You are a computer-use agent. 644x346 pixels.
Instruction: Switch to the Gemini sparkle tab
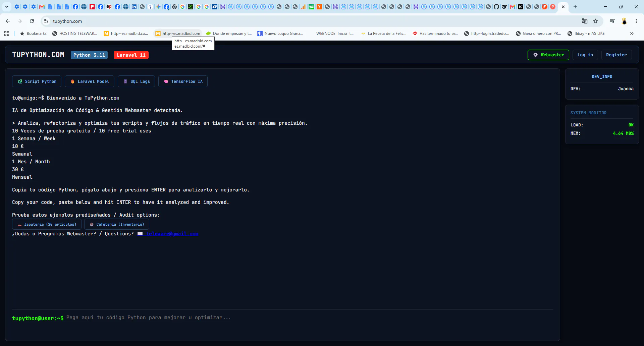(x=158, y=7)
